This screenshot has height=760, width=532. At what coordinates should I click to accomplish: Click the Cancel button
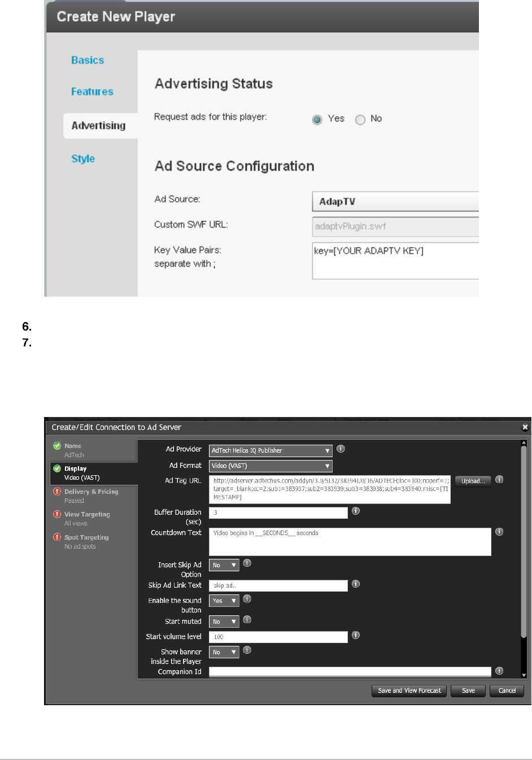point(507,690)
